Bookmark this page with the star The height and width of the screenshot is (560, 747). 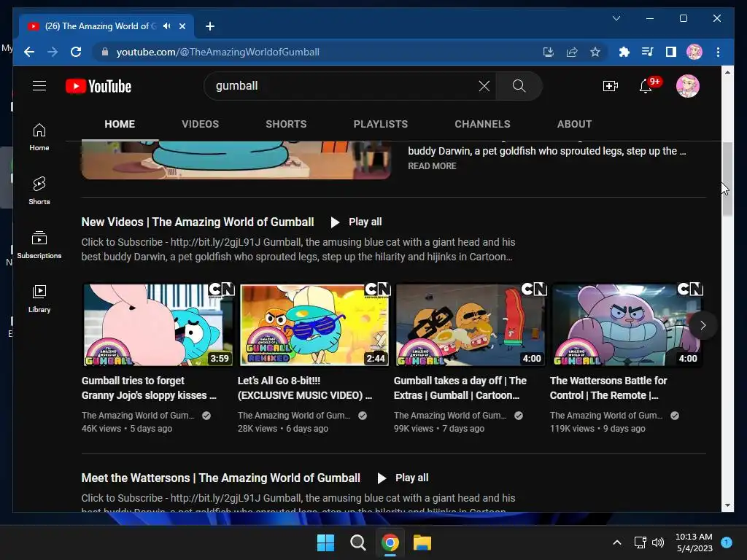595,52
